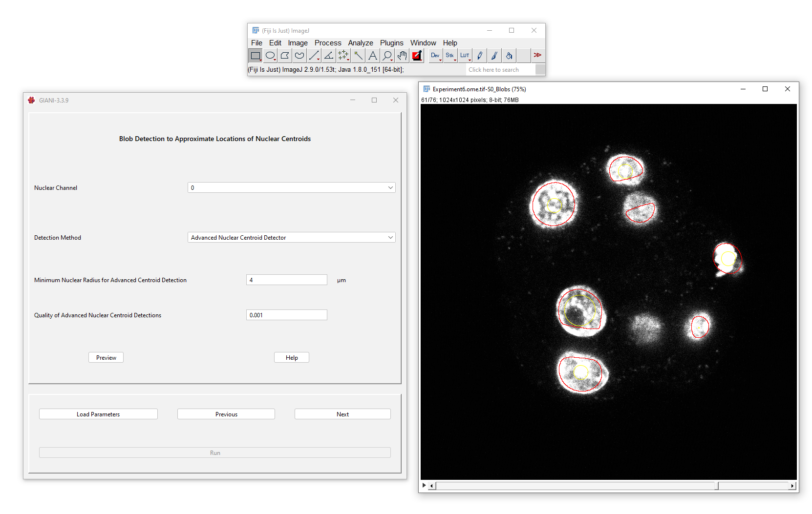Image resolution: width=812 pixels, height=514 pixels.
Task: Click the Experiment6 image window icon
Action: 427,89
